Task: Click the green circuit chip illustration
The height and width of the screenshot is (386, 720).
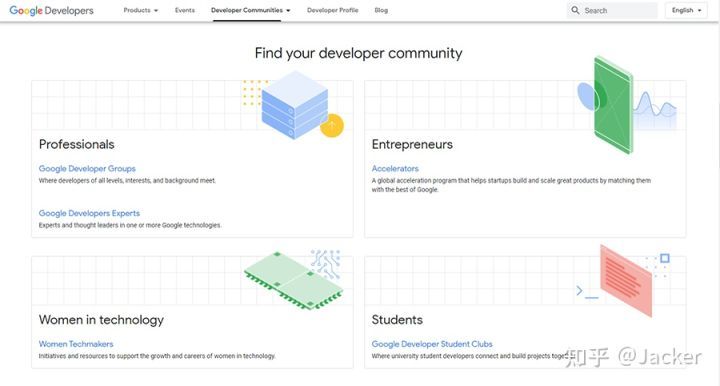Action: (293, 280)
